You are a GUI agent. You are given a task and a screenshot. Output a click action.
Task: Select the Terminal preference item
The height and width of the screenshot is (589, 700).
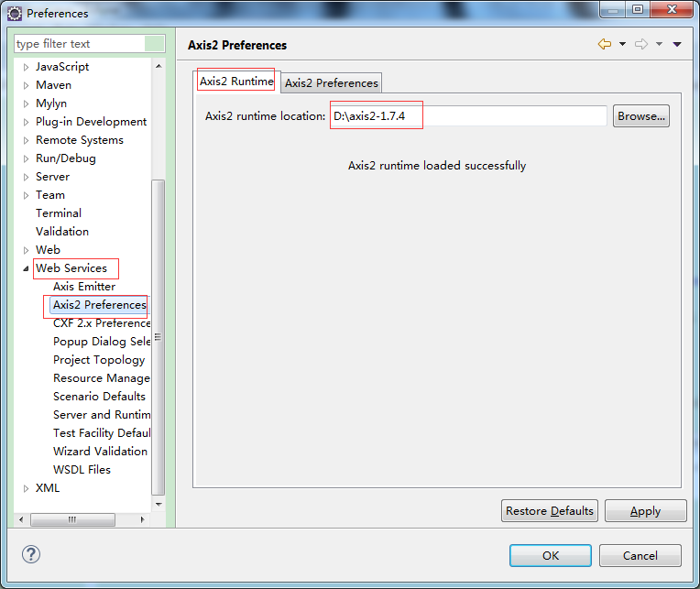pos(59,213)
